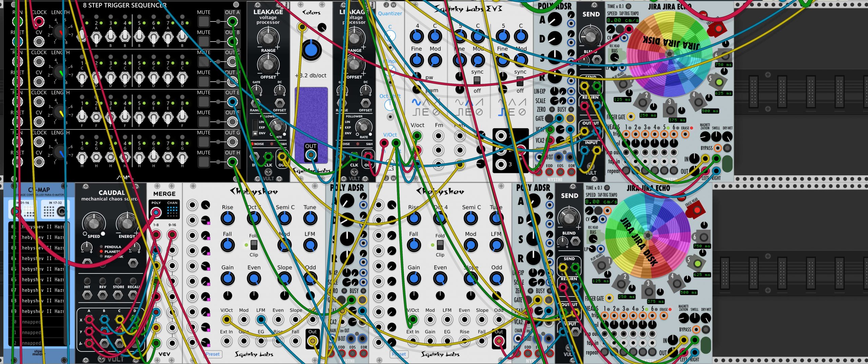
Task: Flip Fold/Clip switch on right Chebyshev
Action: click(x=440, y=245)
